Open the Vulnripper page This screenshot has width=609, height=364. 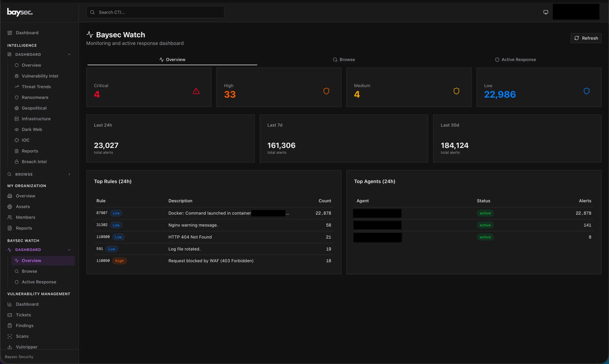click(x=27, y=347)
